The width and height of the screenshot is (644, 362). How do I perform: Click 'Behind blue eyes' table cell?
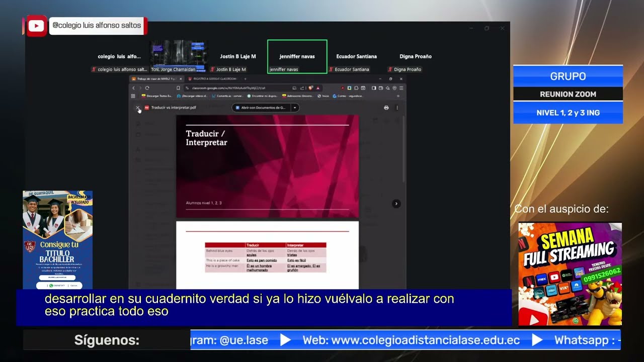(225, 252)
